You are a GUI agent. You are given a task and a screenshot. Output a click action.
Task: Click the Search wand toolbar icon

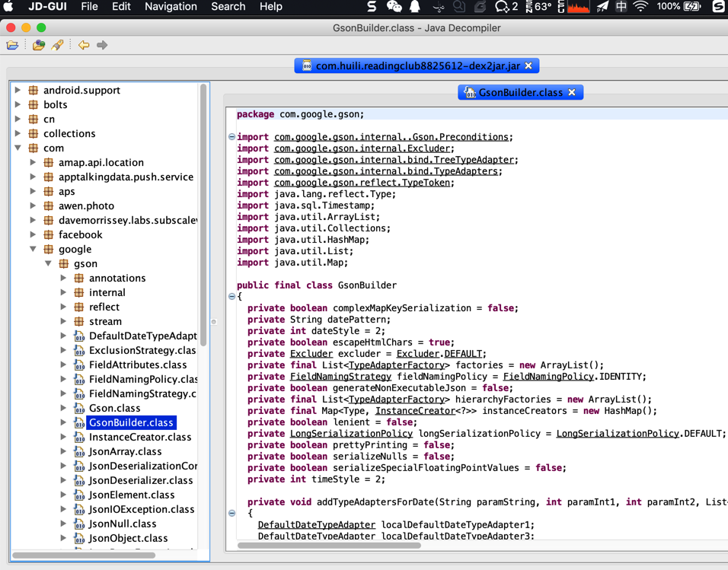tap(57, 45)
